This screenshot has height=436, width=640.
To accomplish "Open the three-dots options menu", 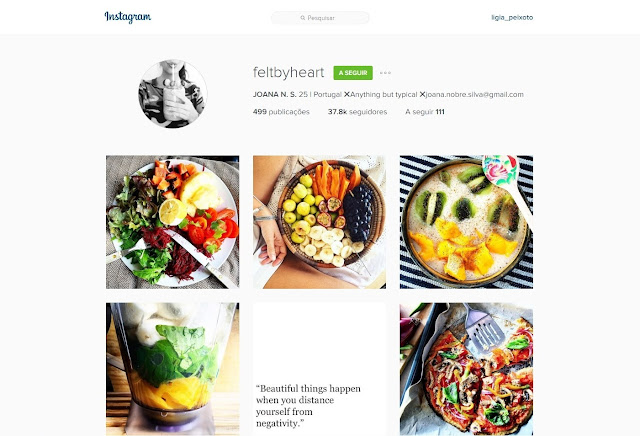I will (385, 73).
